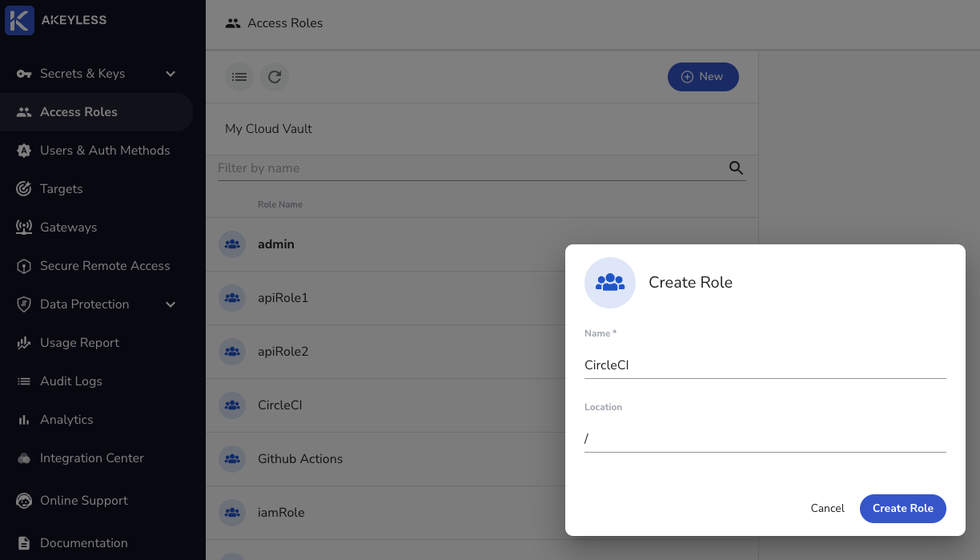Go to Users & Auth Methods
Image resolution: width=980 pixels, height=560 pixels.
[x=96, y=151]
